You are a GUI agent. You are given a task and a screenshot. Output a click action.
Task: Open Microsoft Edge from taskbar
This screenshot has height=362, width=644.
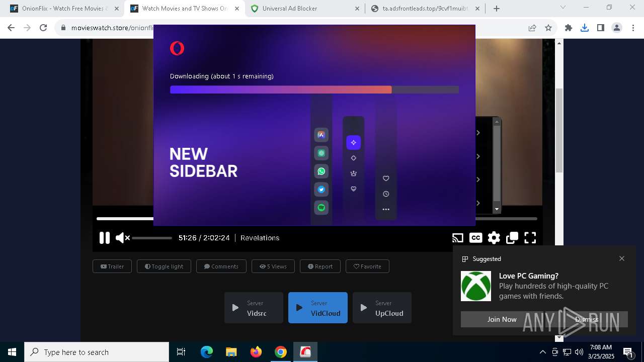207,352
